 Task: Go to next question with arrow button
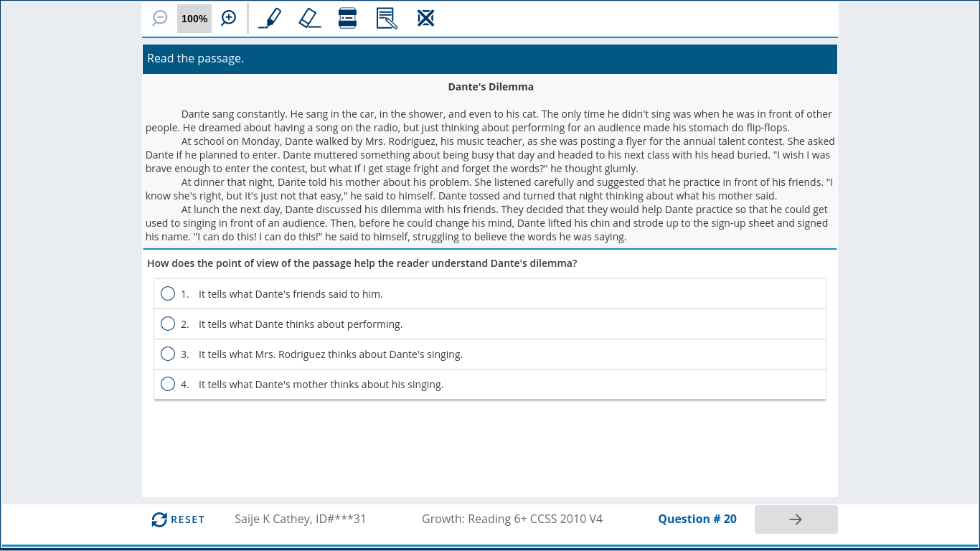coord(796,519)
